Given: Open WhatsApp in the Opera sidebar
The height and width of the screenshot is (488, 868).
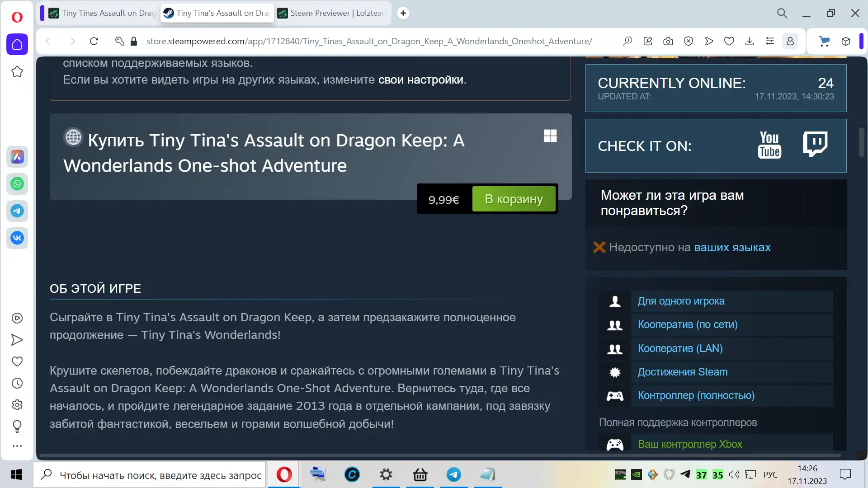Looking at the screenshot, I should [17, 184].
